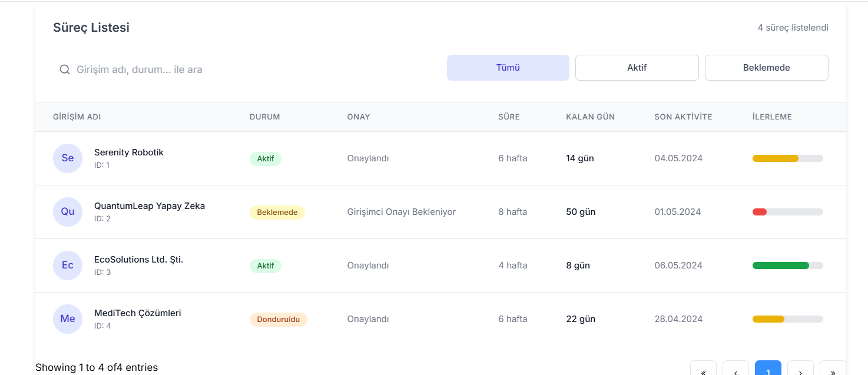Click the QuantumLeap 'Qu' avatar icon
This screenshot has height=375, width=868.
pos(68,212)
